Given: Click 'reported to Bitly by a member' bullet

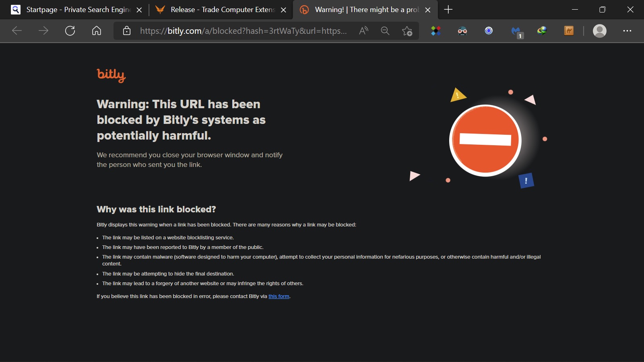Looking at the screenshot, I should [183, 247].
